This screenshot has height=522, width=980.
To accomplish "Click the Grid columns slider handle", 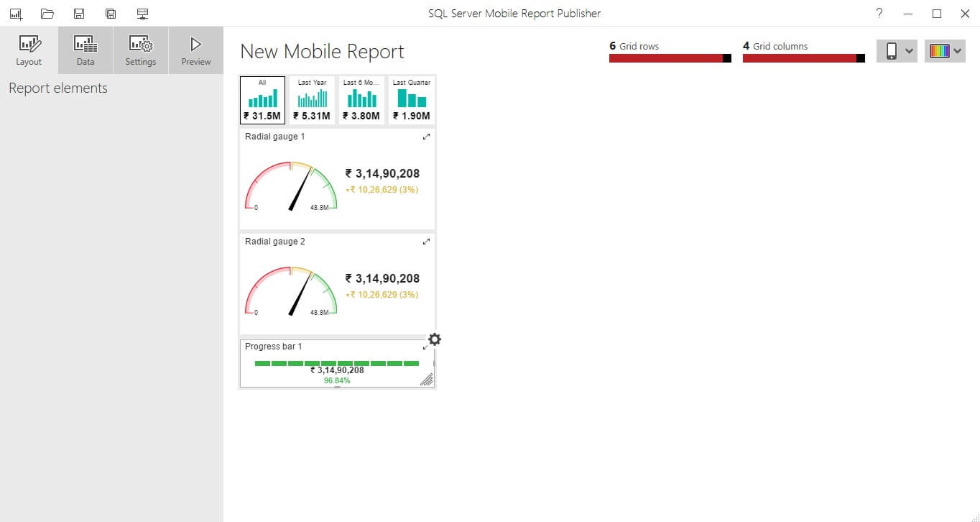I will (861, 58).
